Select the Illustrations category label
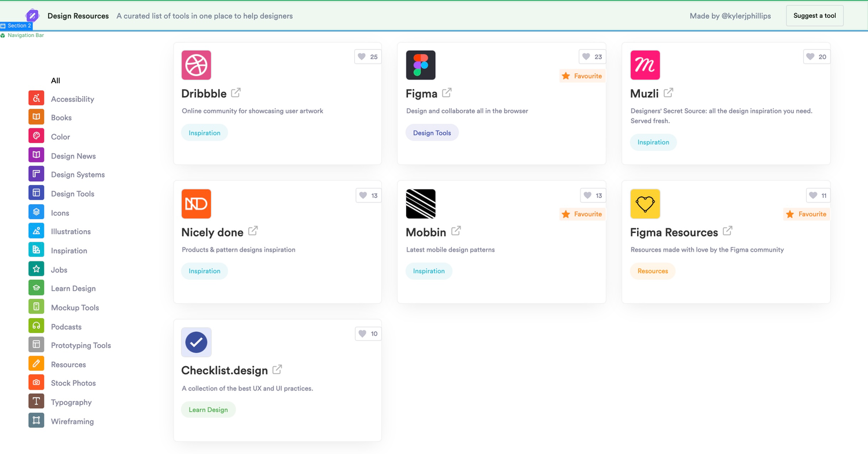Viewport: 868px width, 454px height. 71,231
